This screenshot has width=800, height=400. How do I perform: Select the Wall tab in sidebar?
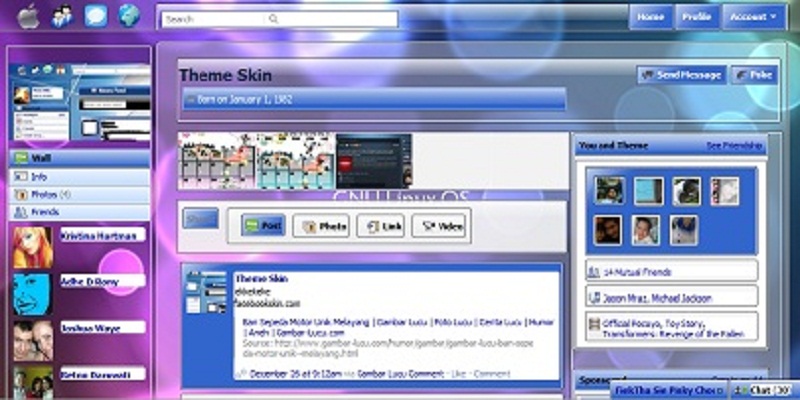coord(80,158)
